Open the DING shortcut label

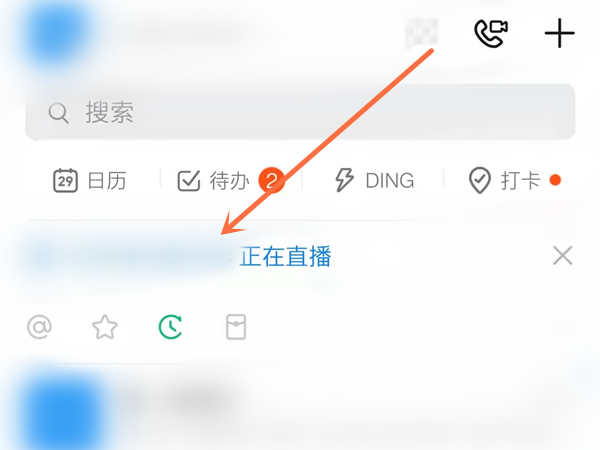coord(390,181)
